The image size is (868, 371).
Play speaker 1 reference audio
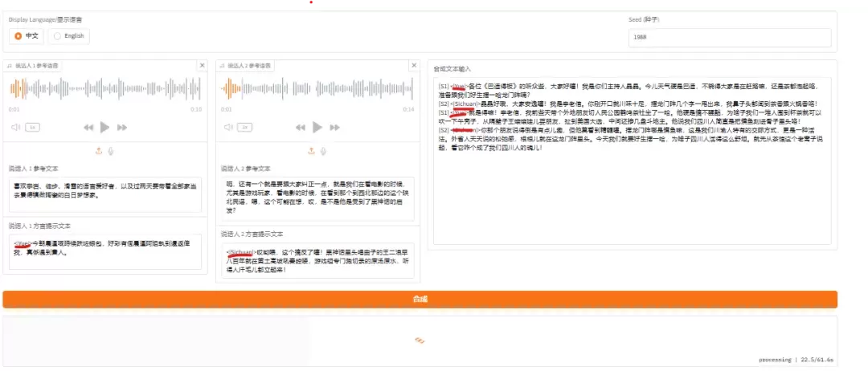tap(104, 128)
